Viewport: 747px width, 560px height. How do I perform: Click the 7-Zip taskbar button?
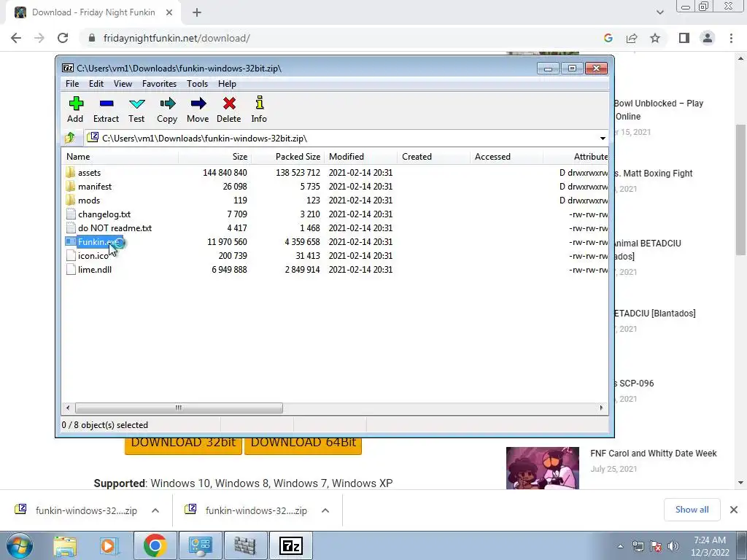pyautogui.click(x=291, y=545)
